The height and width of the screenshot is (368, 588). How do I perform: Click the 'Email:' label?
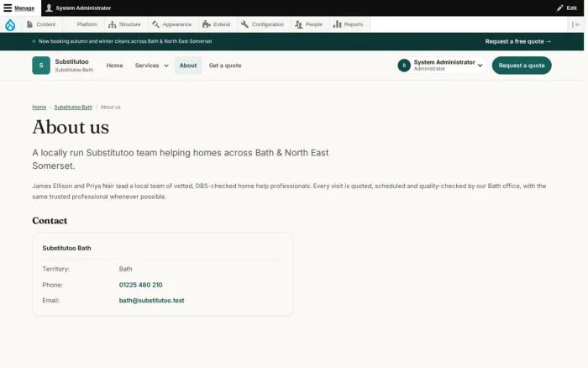click(x=51, y=300)
